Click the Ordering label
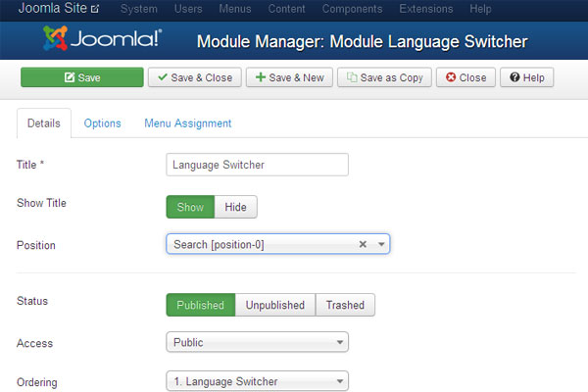 point(37,382)
